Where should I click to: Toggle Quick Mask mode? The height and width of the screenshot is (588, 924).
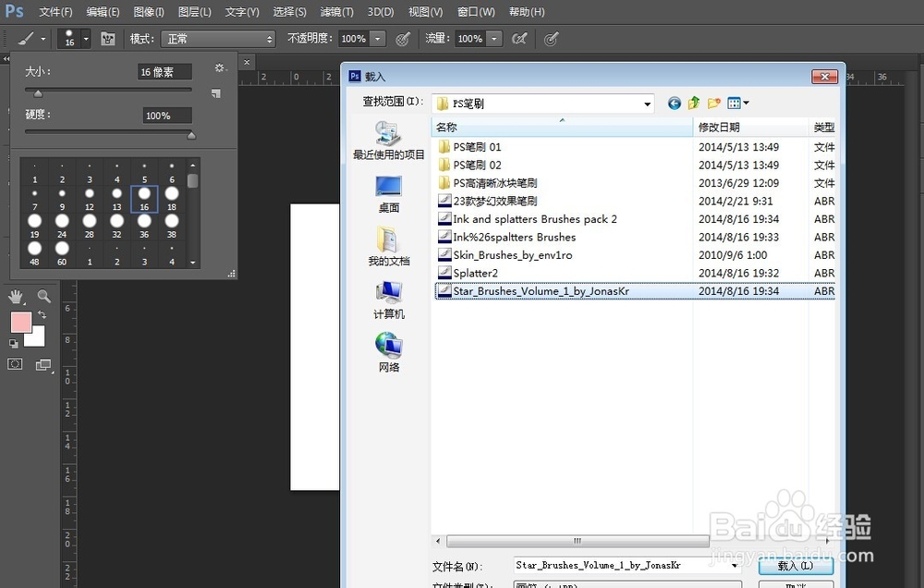tap(15, 364)
